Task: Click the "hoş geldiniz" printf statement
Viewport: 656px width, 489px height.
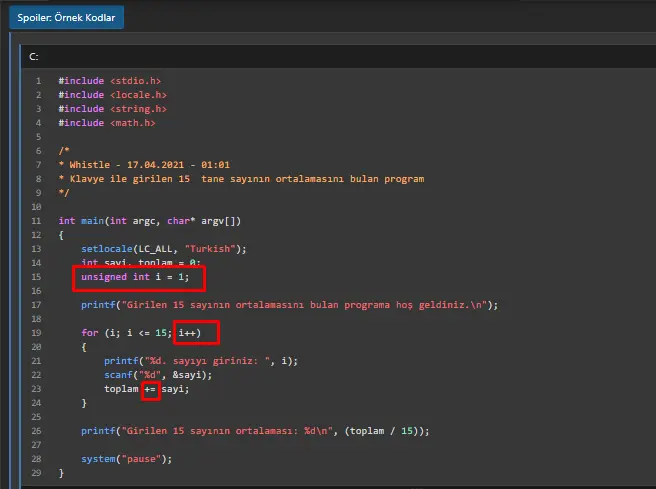Action: pyautogui.click(x=289, y=305)
